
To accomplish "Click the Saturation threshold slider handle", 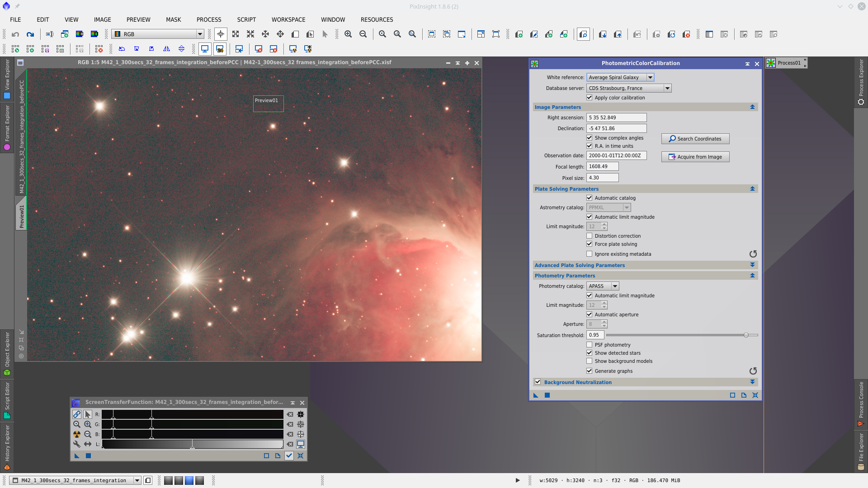I will click(746, 335).
